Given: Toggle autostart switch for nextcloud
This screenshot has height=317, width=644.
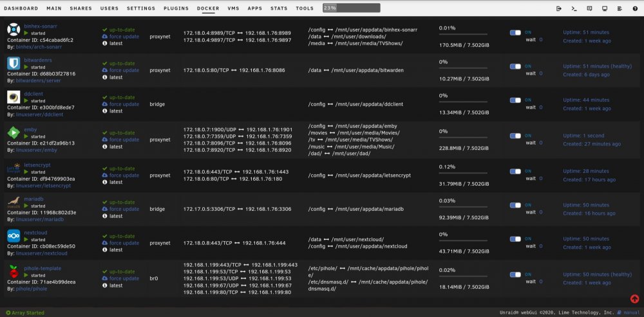Looking at the screenshot, I should pyautogui.click(x=515, y=239).
